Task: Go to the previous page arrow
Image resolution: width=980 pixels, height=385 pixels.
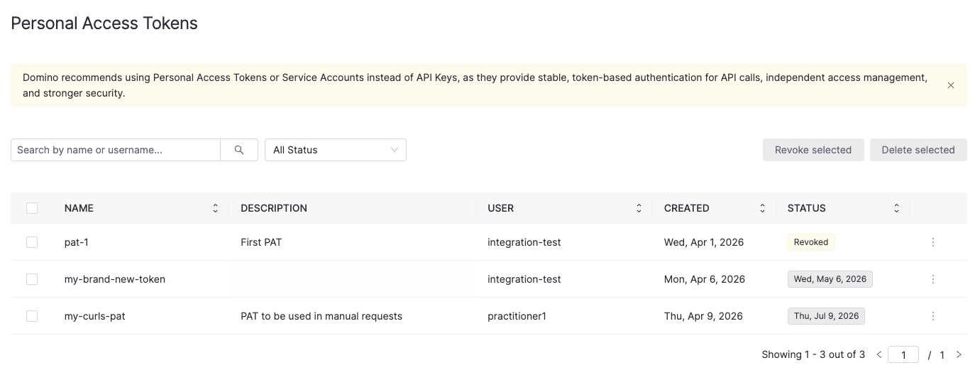Action: [879, 354]
